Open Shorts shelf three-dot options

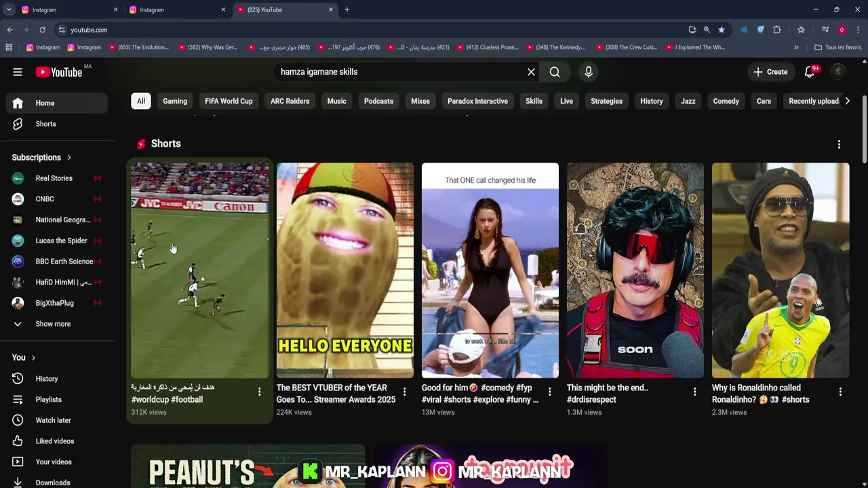(x=839, y=144)
